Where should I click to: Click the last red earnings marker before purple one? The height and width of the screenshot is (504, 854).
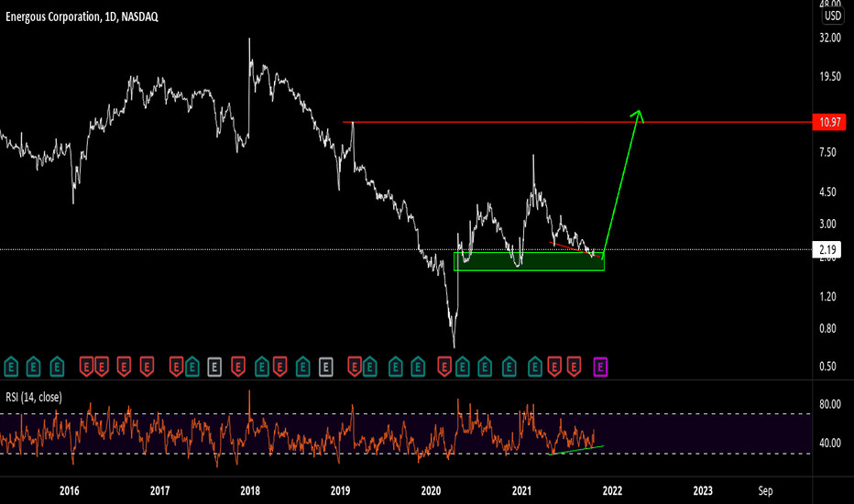pos(575,367)
